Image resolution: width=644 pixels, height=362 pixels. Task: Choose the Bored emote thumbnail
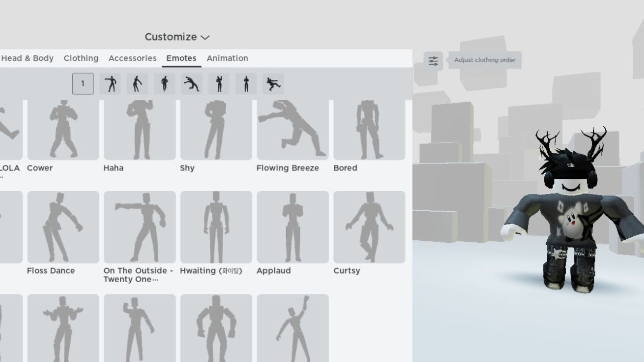(x=369, y=130)
